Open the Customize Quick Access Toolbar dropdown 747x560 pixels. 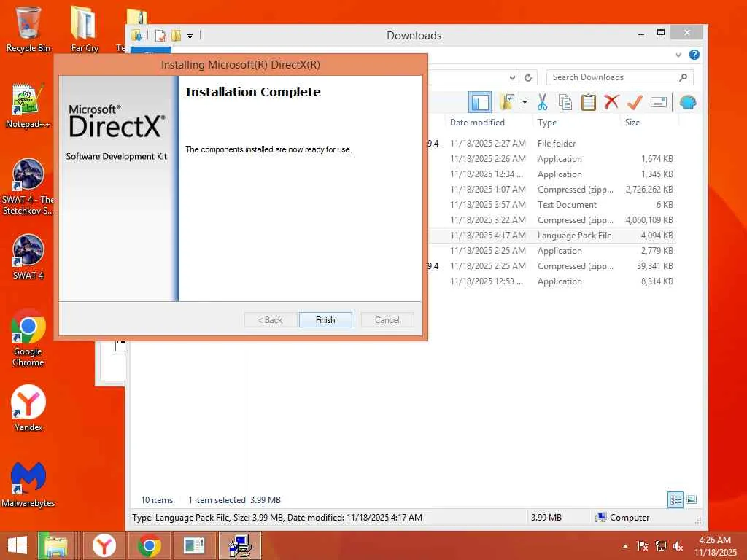pos(190,36)
